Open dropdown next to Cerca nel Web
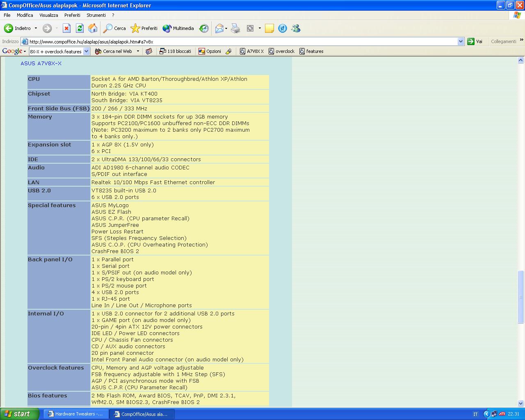 tap(138, 51)
